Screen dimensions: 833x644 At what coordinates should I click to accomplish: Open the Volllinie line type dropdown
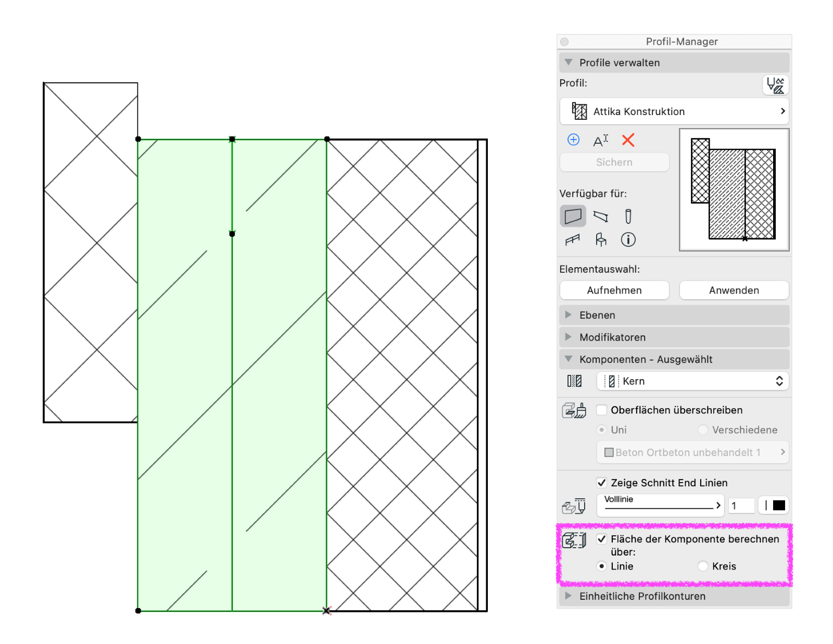pyautogui.click(x=660, y=505)
